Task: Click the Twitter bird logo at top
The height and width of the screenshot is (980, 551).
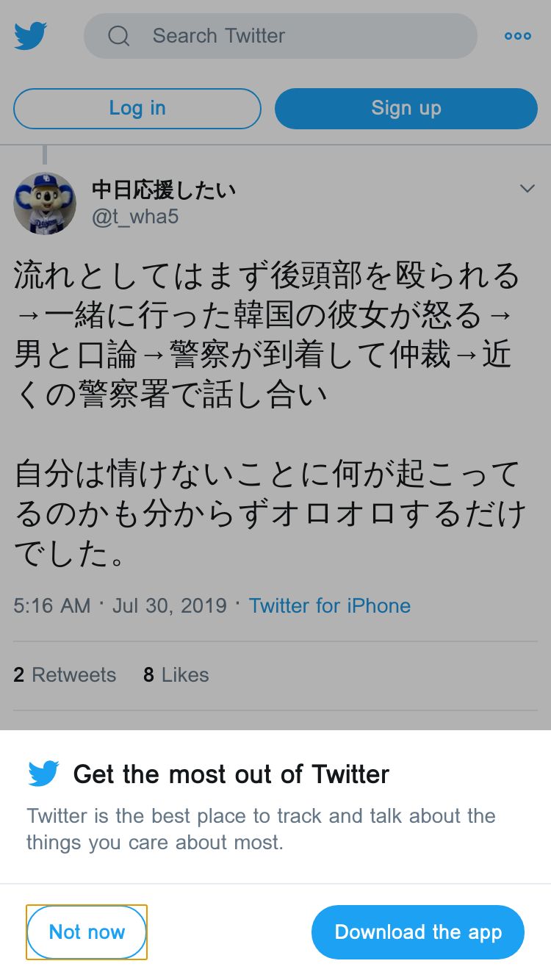Action: (x=31, y=35)
